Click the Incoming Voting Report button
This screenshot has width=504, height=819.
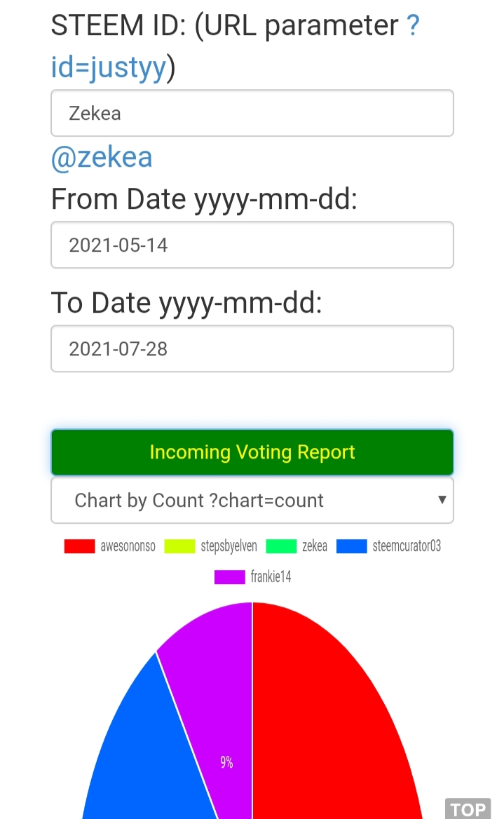252,452
